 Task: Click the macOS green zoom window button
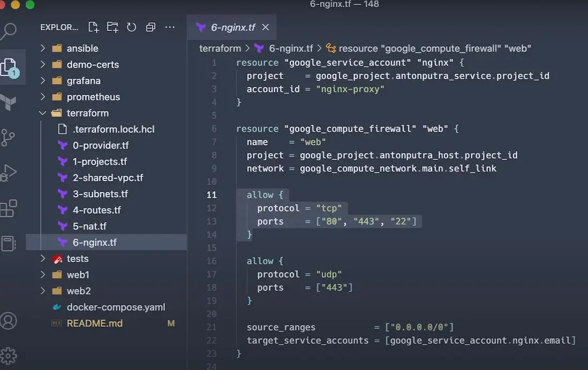pyautogui.click(x=30, y=4)
